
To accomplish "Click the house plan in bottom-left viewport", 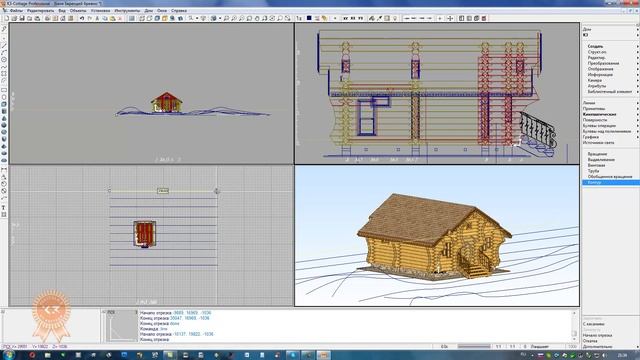I will [145, 234].
